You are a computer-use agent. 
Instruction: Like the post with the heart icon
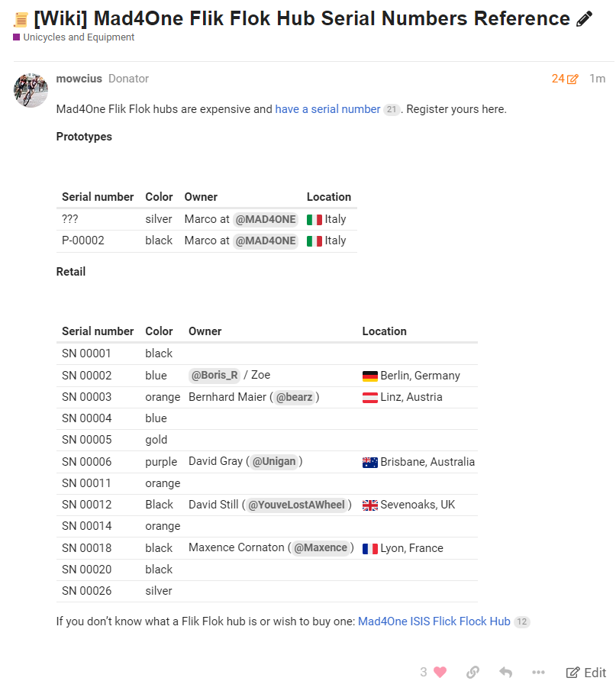point(440,672)
